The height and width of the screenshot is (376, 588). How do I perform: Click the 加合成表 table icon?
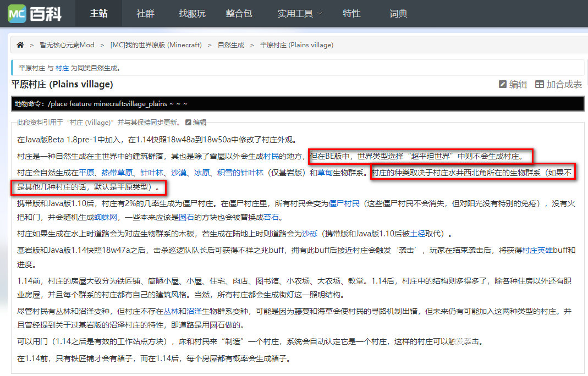coord(540,85)
